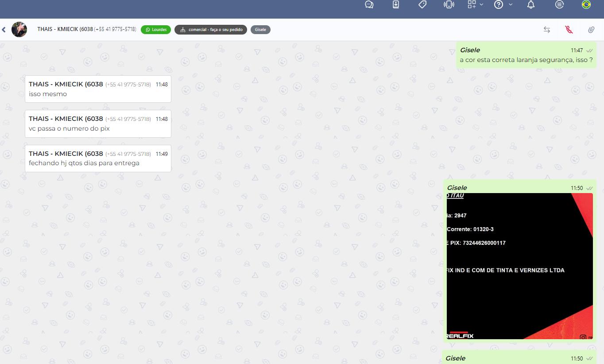The image size is (604, 364).
Task: Open the notifications bell
Action: [530, 5]
